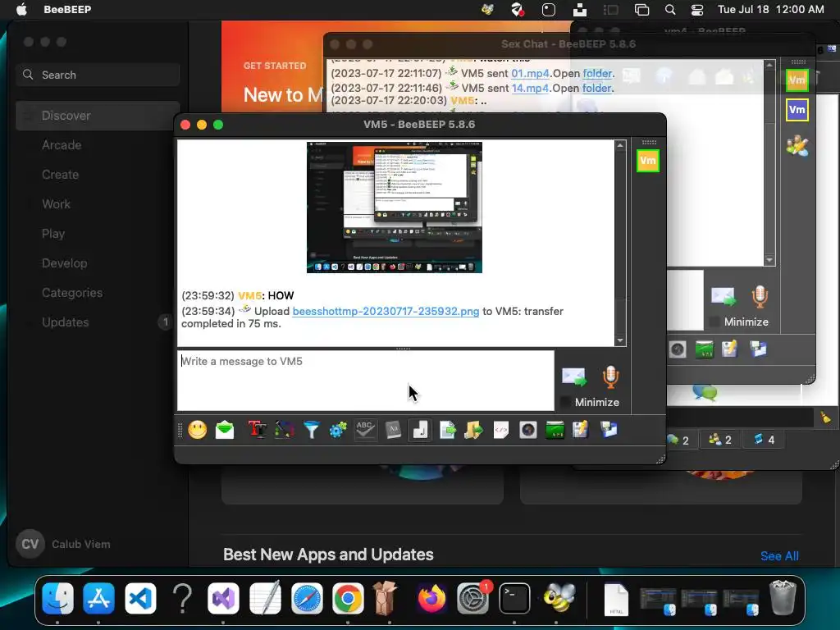This screenshot has height=630, width=840.
Task: Click See All for Best New Apps
Action: [x=779, y=556]
